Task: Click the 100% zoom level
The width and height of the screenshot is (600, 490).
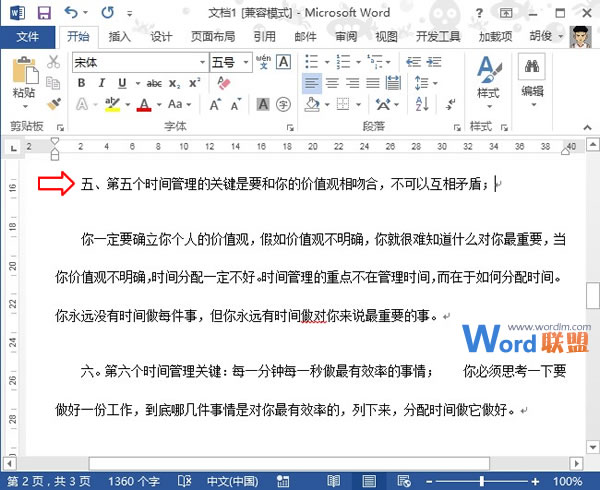Action: pyautogui.click(x=567, y=481)
